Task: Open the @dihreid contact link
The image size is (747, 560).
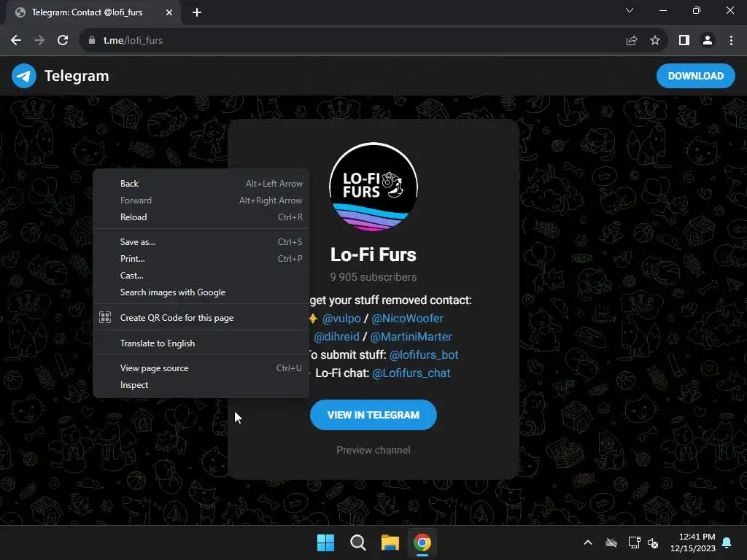Action: 336,337
